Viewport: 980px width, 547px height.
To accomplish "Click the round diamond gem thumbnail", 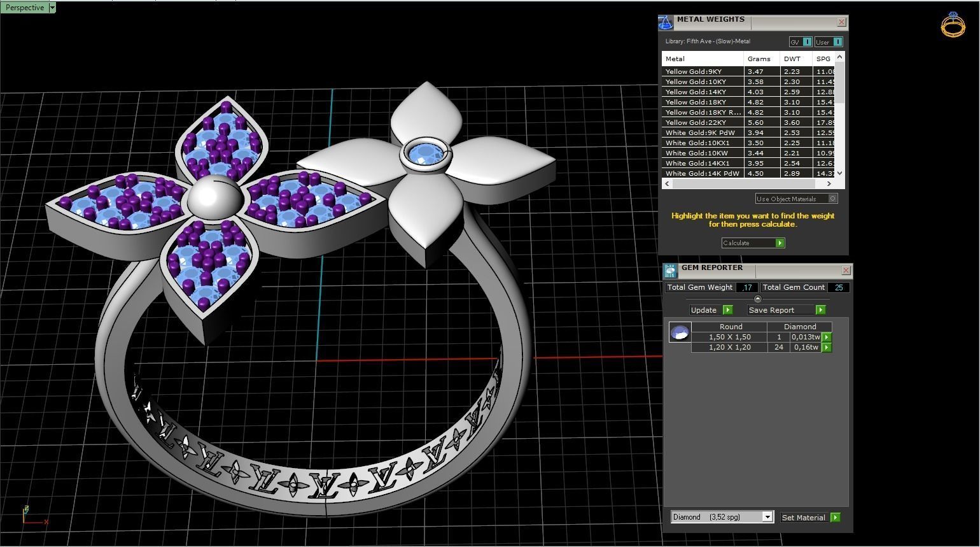I will coord(680,332).
